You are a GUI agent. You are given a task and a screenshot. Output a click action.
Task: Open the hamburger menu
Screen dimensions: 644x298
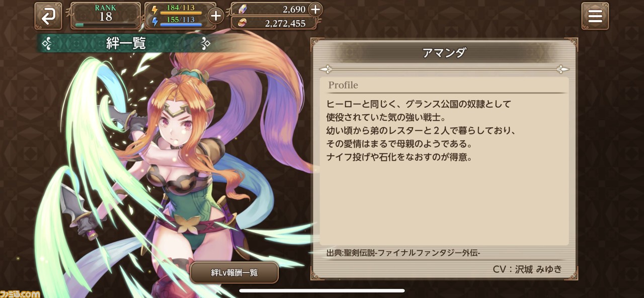(x=595, y=16)
